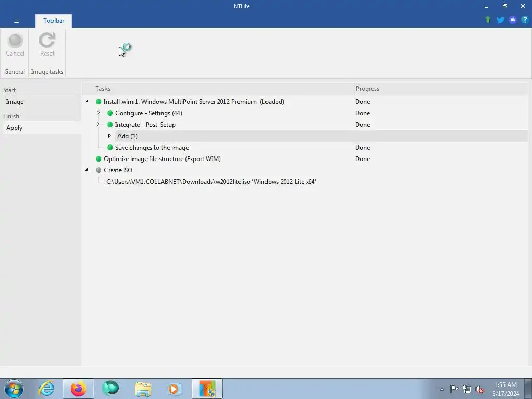The height and width of the screenshot is (399, 532).
Task: Open the clock showing 1:55 AM
Action: click(506, 389)
